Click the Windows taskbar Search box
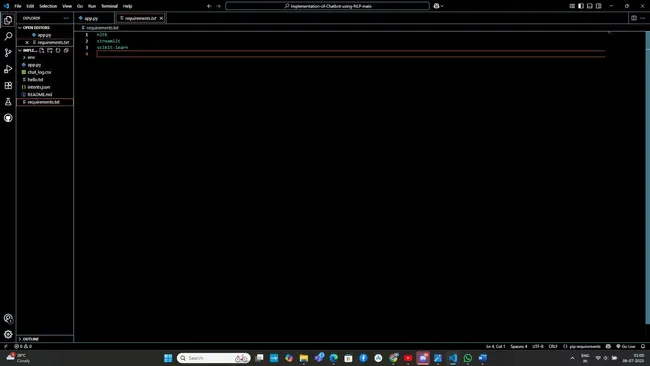Screen dimensions: 650x366 [213, 358]
